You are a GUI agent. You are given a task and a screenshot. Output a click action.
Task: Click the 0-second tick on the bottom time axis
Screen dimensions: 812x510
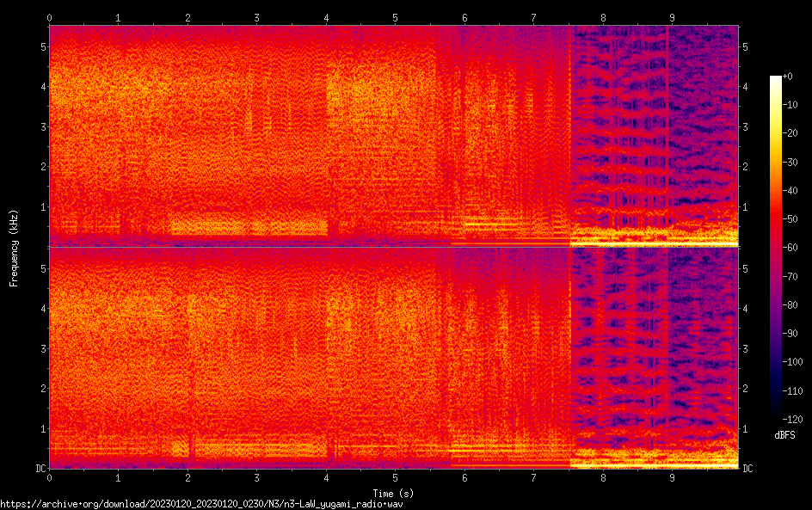pyautogui.click(x=50, y=476)
